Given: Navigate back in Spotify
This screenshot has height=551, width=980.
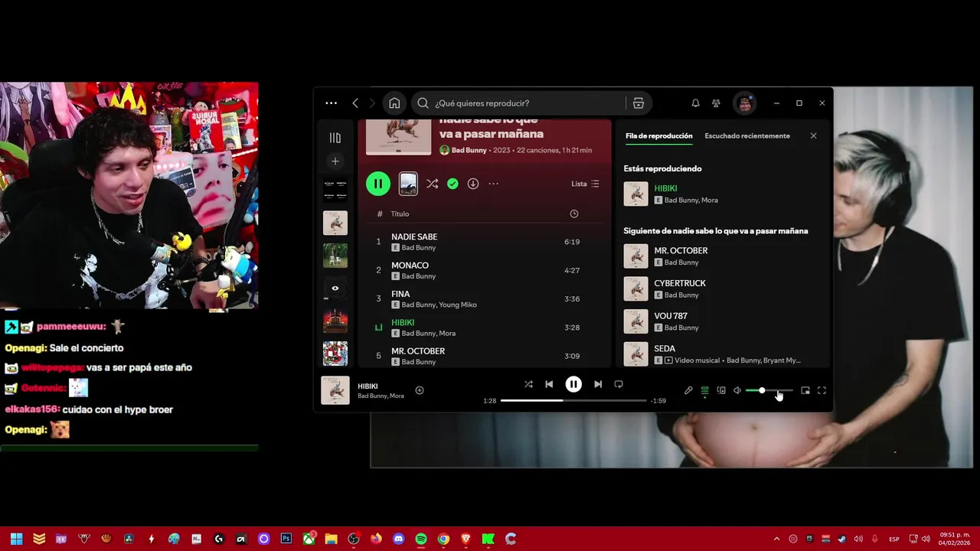Looking at the screenshot, I should coord(355,103).
